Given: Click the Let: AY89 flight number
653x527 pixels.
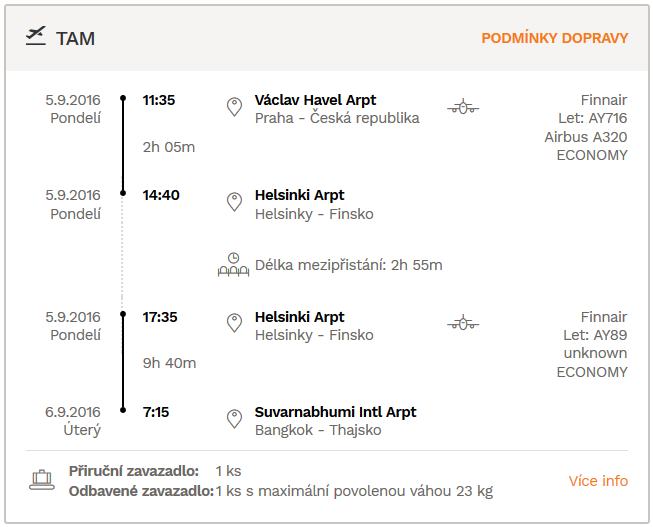Looking at the screenshot, I should click(595, 335).
